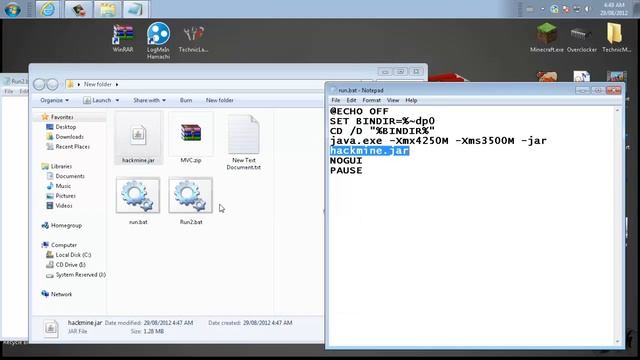Open Downloads in navigation pane
The image size is (640, 360).
[69, 137]
